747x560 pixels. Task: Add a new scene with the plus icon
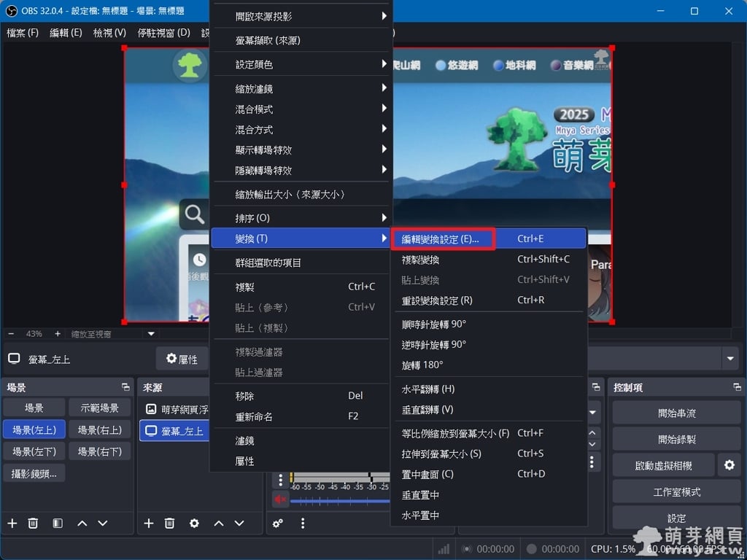[x=12, y=523]
